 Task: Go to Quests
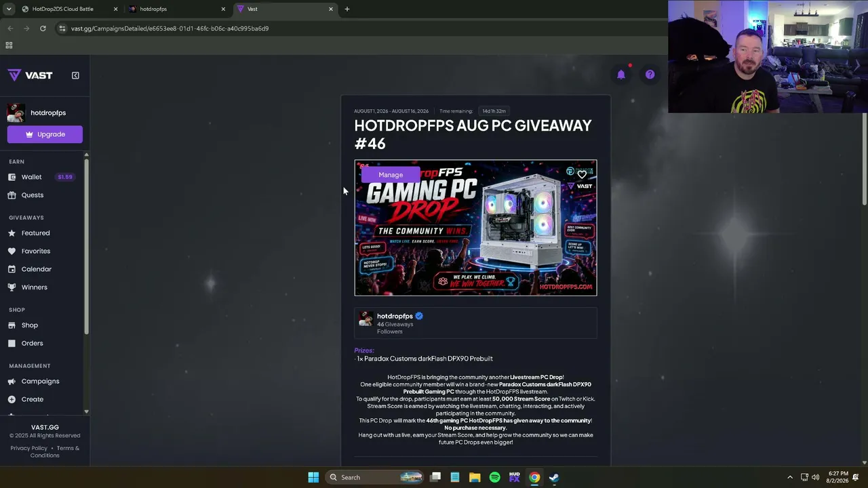(x=33, y=195)
